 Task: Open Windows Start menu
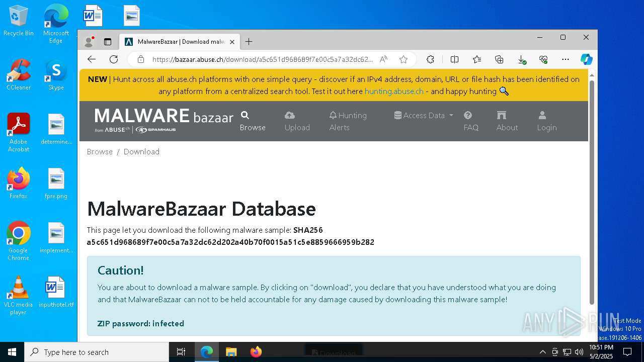(12, 352)
